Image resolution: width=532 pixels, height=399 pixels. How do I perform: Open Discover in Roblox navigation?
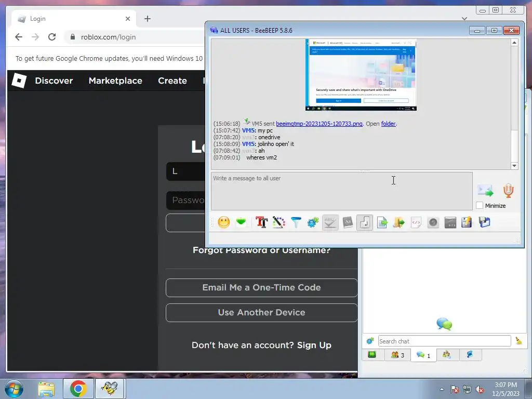point(54,81)
